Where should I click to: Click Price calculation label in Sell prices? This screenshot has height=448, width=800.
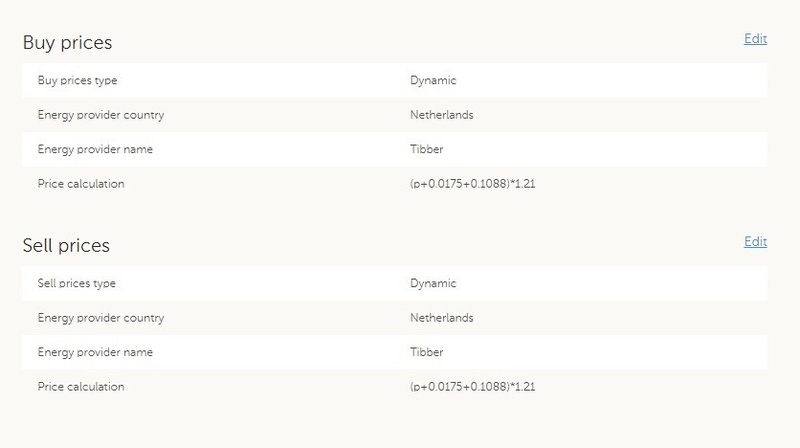point(81,386)
